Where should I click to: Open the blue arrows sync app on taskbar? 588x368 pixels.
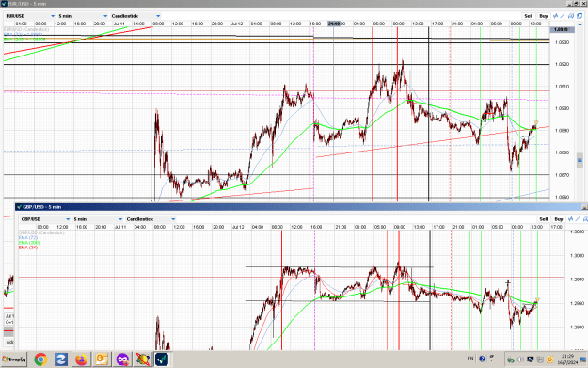click(x=61, y=360)
